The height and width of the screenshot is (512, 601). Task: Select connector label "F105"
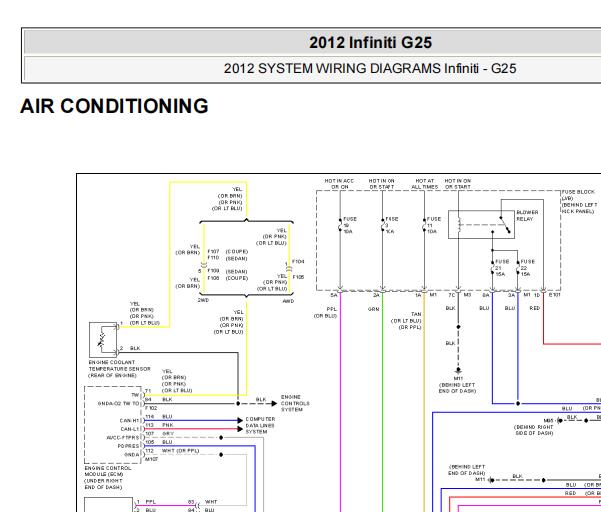(298, 277)
